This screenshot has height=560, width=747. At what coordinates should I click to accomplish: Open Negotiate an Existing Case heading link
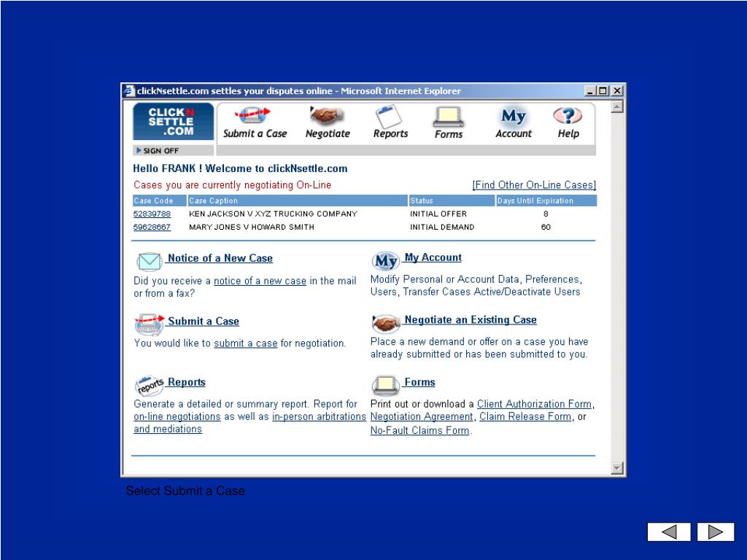[471, 320]
